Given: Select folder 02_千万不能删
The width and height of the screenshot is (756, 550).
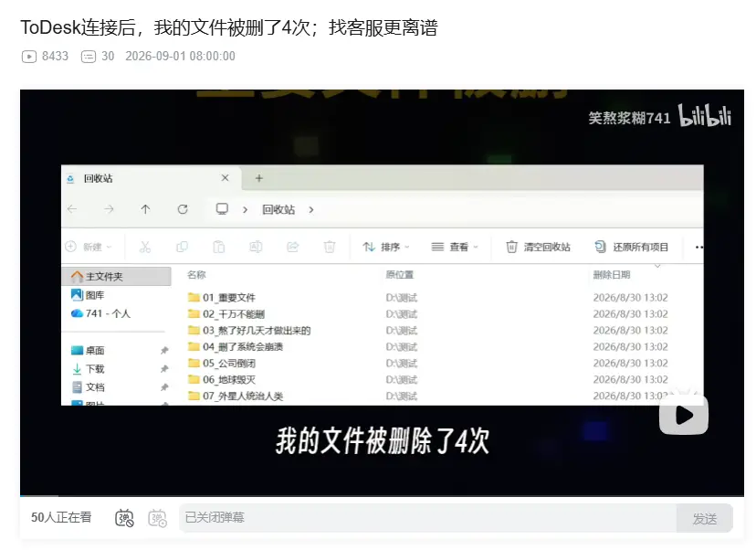Looking at the screenshot, I should [x=226, y=313].
